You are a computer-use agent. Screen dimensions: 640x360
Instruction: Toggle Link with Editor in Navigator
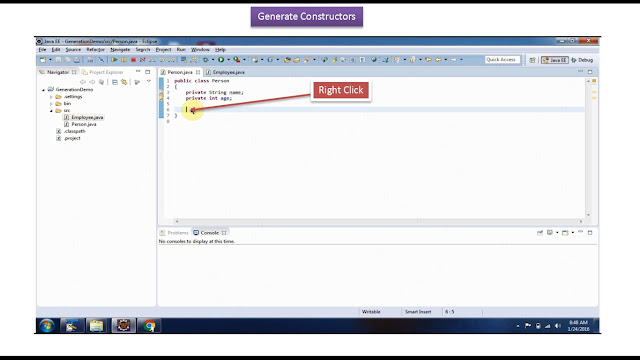point(124,82)
